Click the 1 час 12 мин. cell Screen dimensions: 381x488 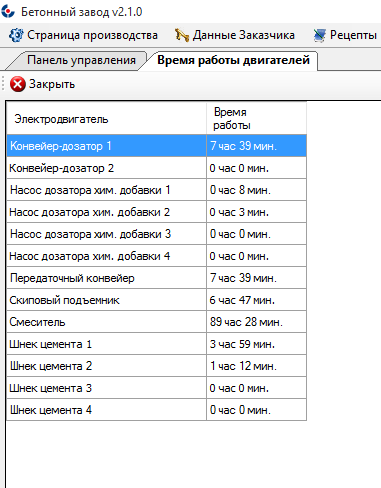[256, 366]
